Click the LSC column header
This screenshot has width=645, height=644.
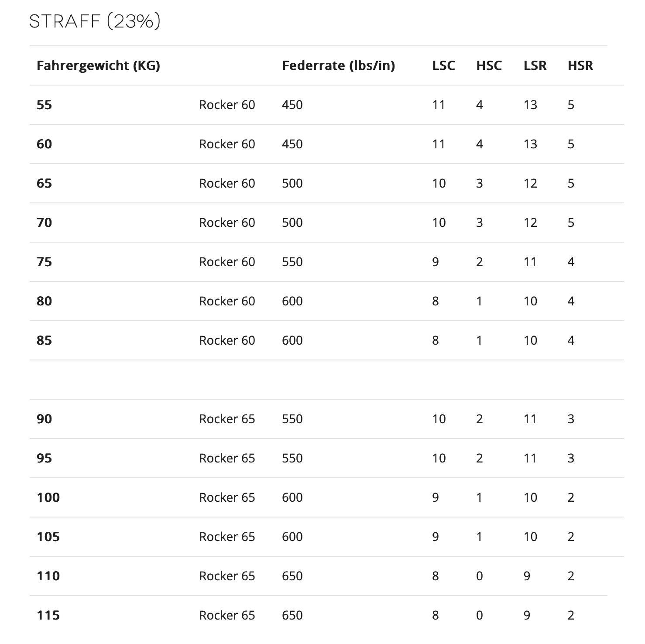(x=443, y=65)
